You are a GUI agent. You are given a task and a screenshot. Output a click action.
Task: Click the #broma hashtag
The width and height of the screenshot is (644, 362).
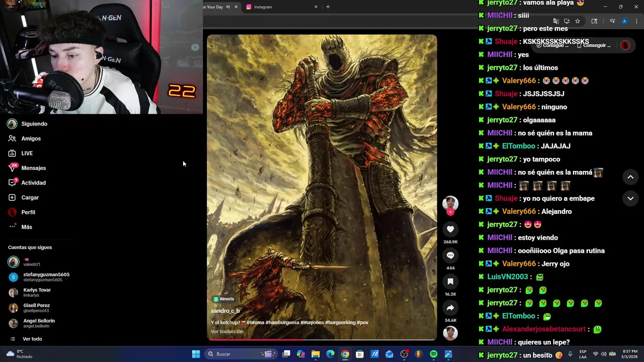255,322
